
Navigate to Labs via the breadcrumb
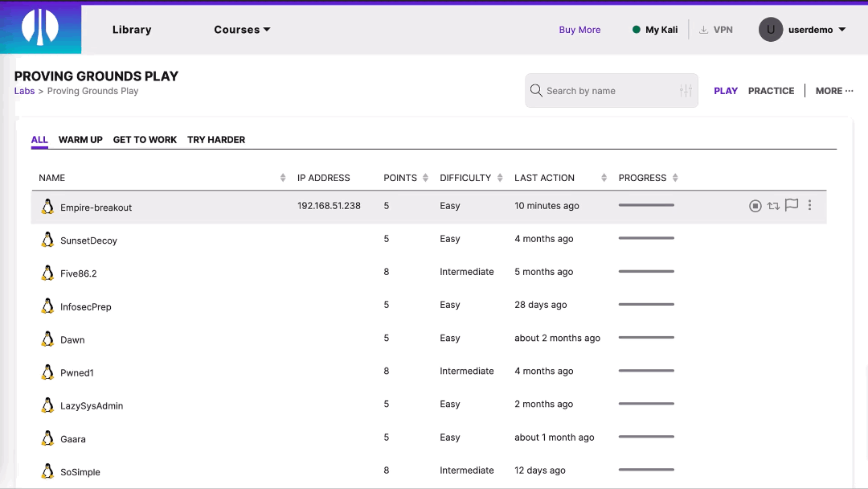pyautogui.click(x=24, y=91)
